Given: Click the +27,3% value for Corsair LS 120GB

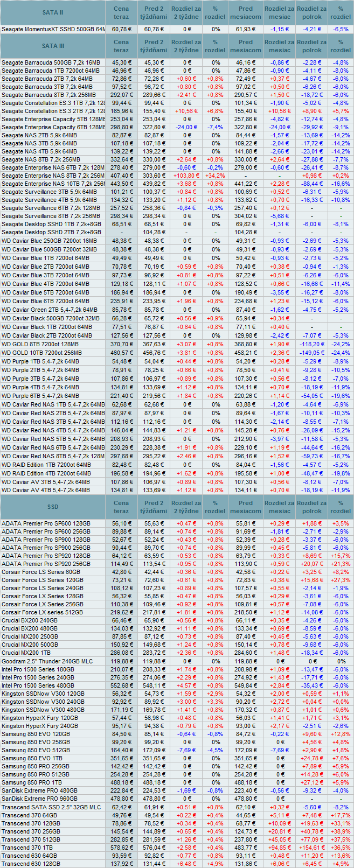Looking at the screenshot, I should pyautogui.click(x=340, y=580).
